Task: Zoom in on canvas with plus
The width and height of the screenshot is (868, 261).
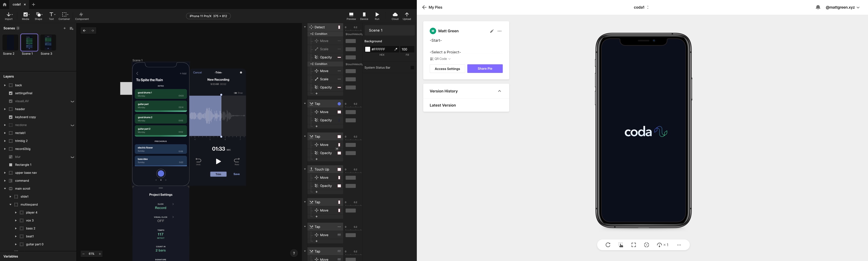Action: [100, 254]
